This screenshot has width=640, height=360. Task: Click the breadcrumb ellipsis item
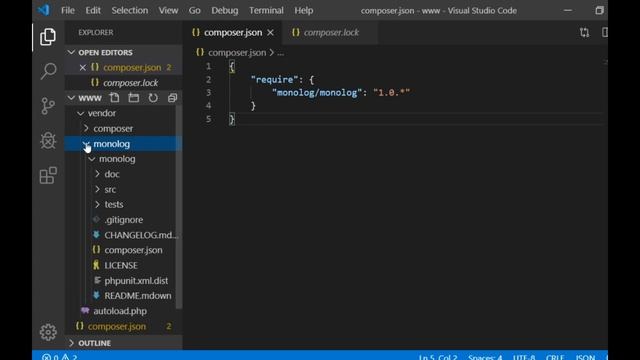280,53
